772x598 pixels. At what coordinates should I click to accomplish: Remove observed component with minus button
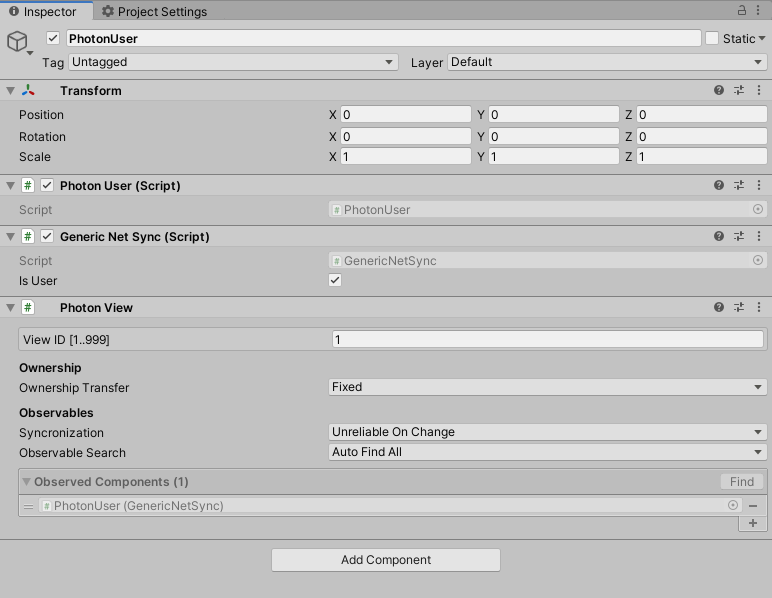(x=753, y=505)
